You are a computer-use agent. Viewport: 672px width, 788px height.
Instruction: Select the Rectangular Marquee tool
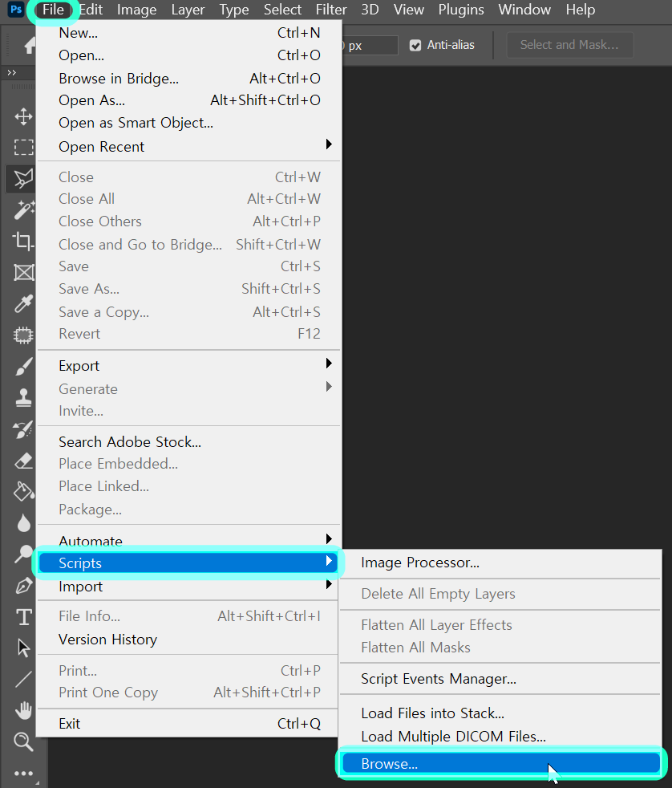tap(23, 147)
